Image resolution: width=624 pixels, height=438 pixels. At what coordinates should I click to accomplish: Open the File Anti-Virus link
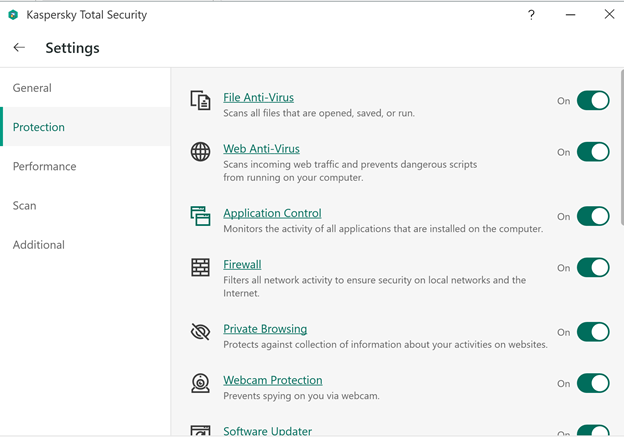point(258,97)
